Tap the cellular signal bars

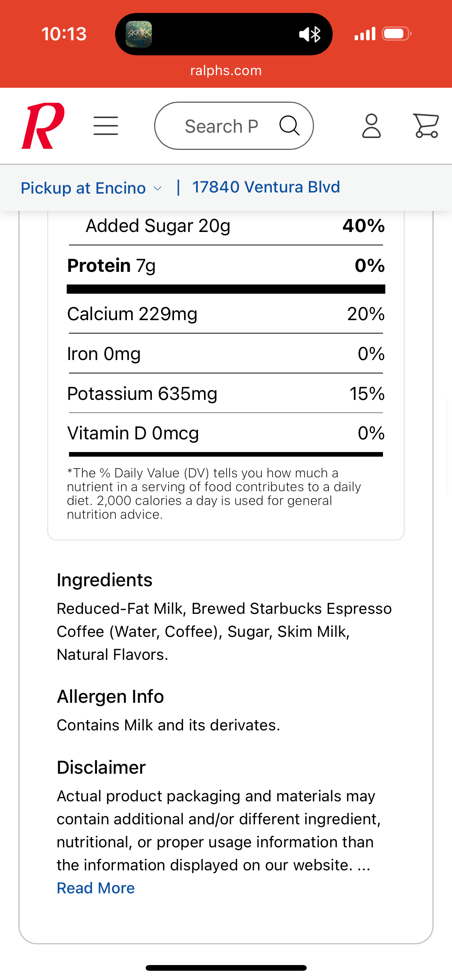(365, 34)
